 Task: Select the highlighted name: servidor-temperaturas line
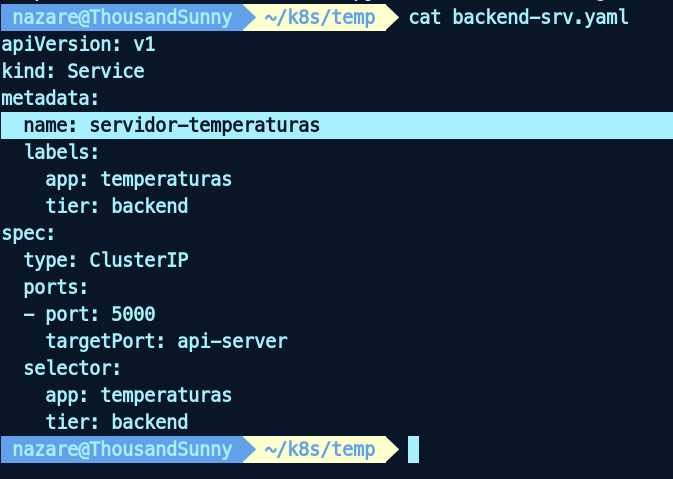(171, 126)
